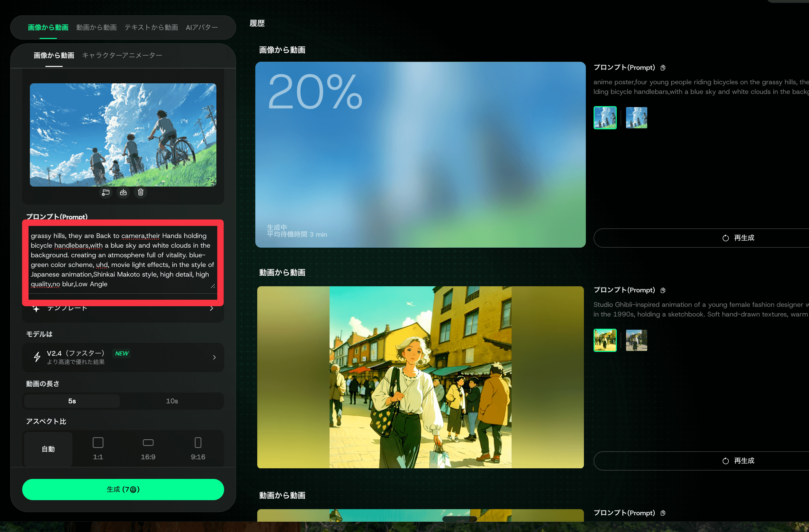Open the V2.4 model selector chevron
This screenshot has width=809, height=532.
tap(214, 357)
